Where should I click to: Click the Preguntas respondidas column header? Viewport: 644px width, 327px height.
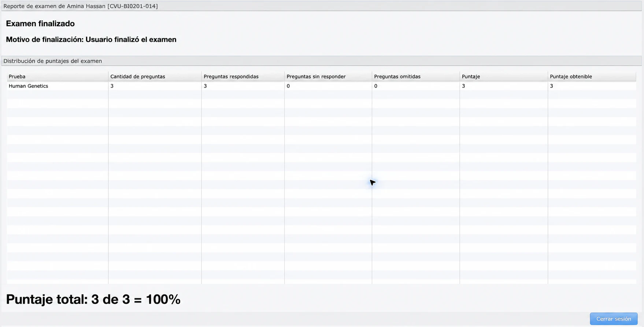[243, 76]
